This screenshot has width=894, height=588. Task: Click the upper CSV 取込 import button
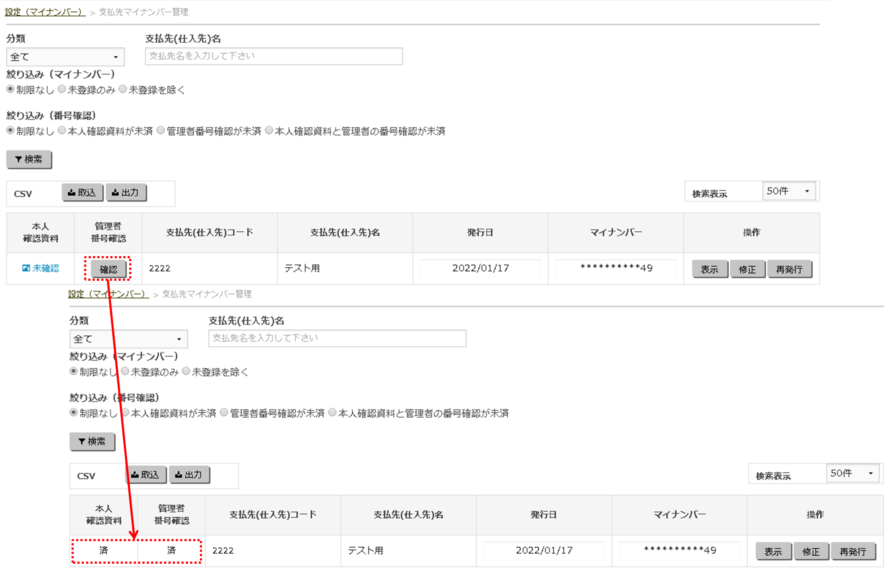click(x=82, y=192)
